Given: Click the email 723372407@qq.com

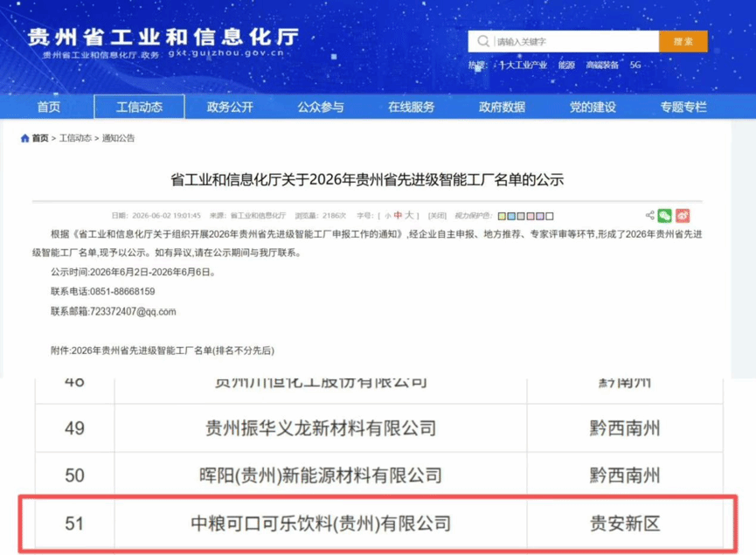Looking at the screenshot, I should click(x=133, y=311).
